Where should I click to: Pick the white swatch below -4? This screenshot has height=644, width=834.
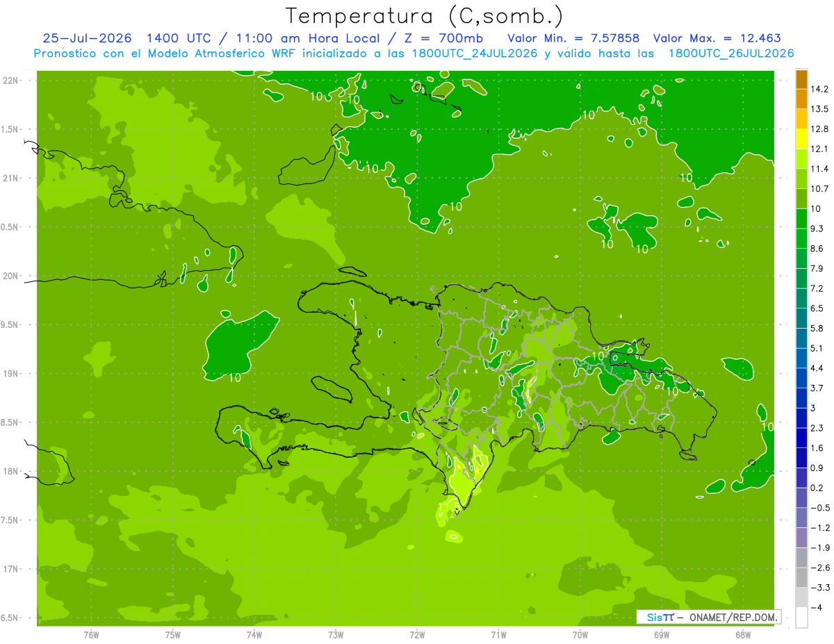[x=801, y=618]
